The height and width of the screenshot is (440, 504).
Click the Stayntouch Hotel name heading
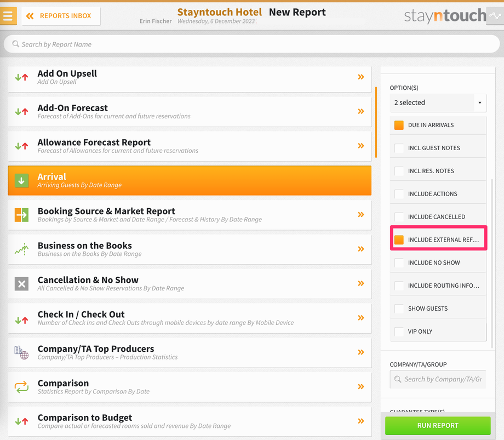220,12
